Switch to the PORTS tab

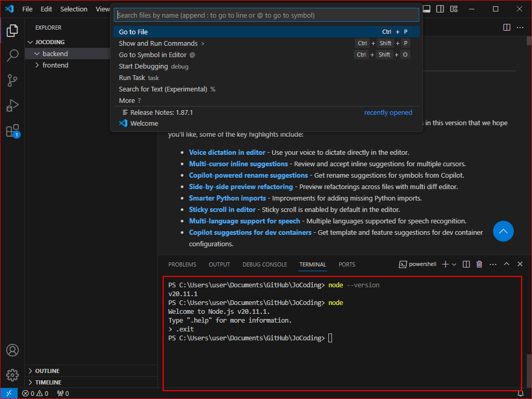pos(347,264)
